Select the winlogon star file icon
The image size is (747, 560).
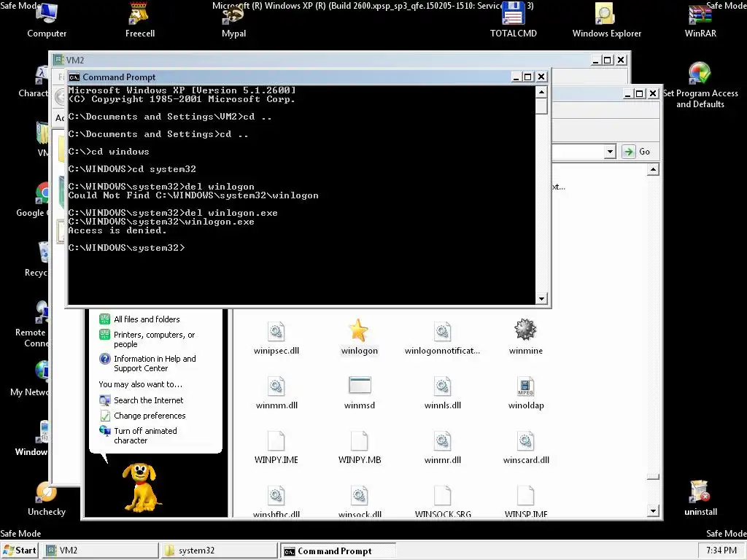coord(359,337)
